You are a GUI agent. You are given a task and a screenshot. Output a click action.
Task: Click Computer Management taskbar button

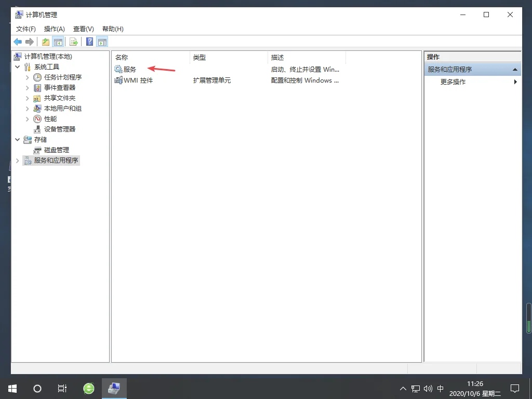tap(114, 389)
